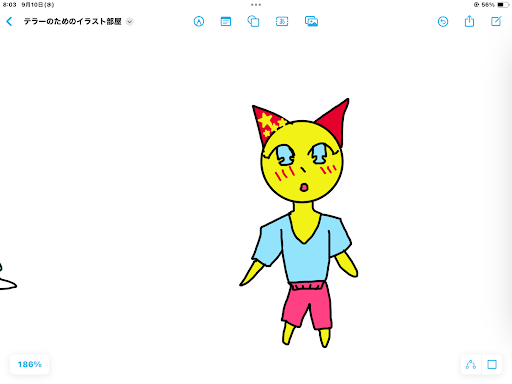The image size is (512, 384).
Task: Open the board title dropdown chevron
Action: pyautogui.click(x=129, y=22)
